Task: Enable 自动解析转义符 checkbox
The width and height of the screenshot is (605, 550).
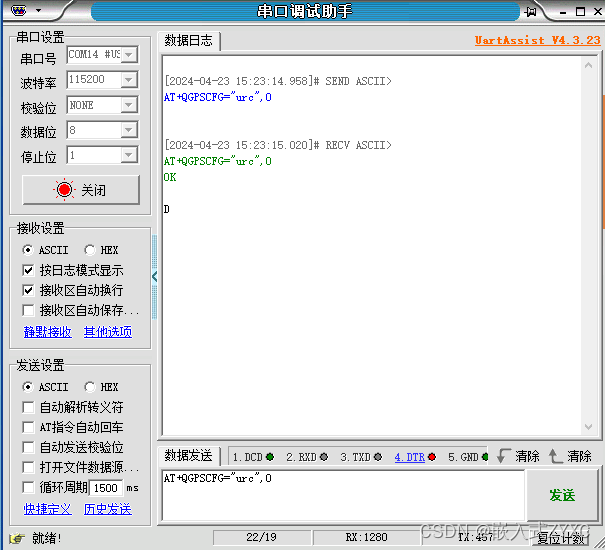Action: pos(28,407)
